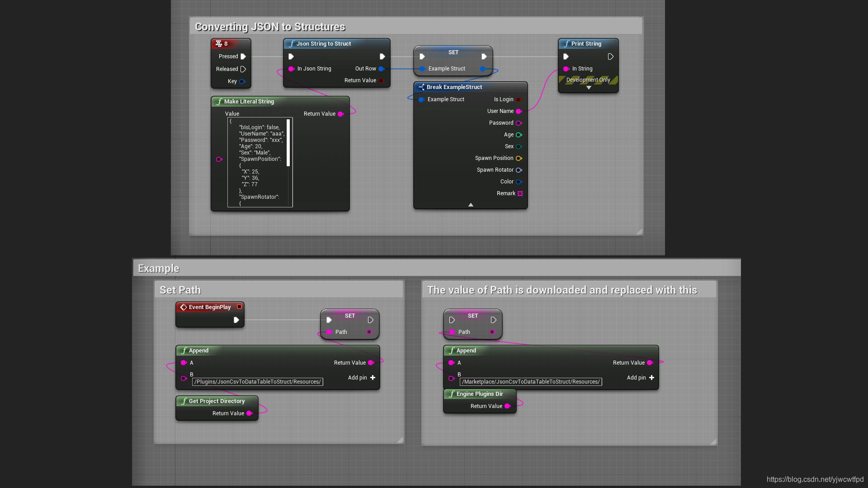Viewport: 868px width, 488px height.
Task: Click the Json String to Struct function icon
Action: click(x=292, y=44)
